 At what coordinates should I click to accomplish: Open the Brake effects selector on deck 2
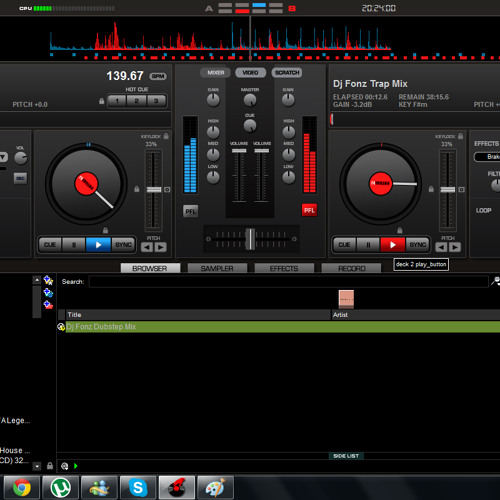[x=487, y=157]
